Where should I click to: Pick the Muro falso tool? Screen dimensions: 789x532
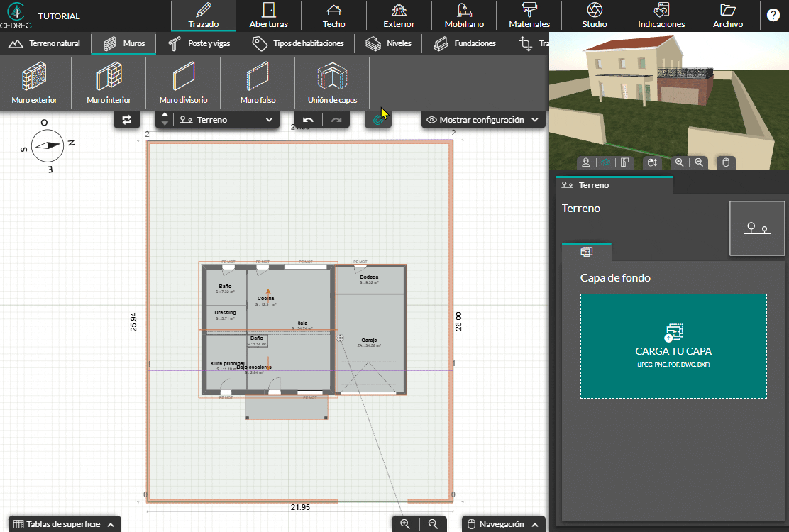pyautogui.click(x=258, y=83)
